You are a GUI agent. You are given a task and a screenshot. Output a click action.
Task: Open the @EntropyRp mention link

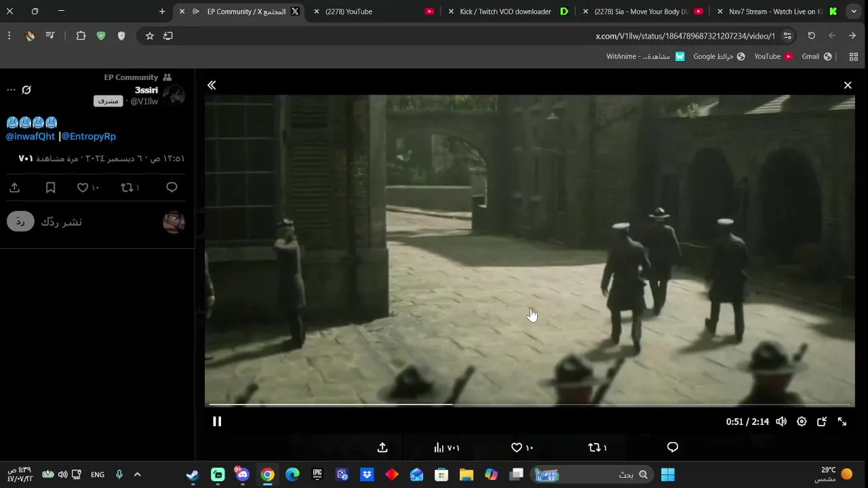[89, 136]
